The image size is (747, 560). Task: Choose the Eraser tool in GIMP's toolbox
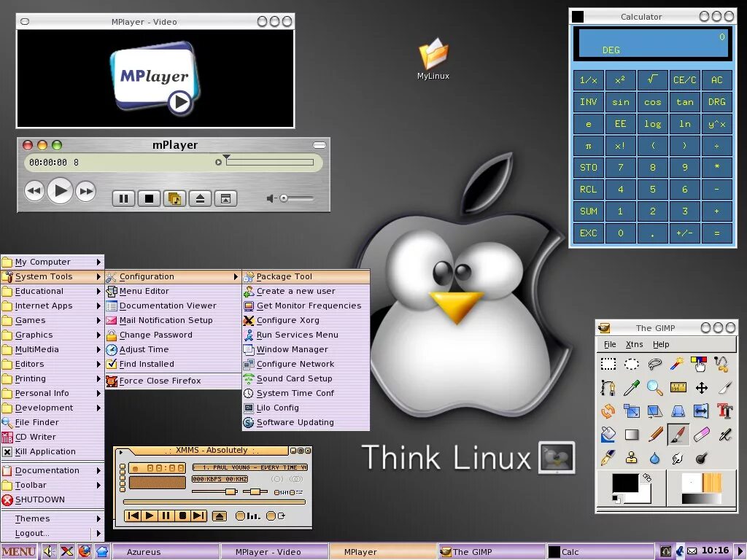coord(702,434)
